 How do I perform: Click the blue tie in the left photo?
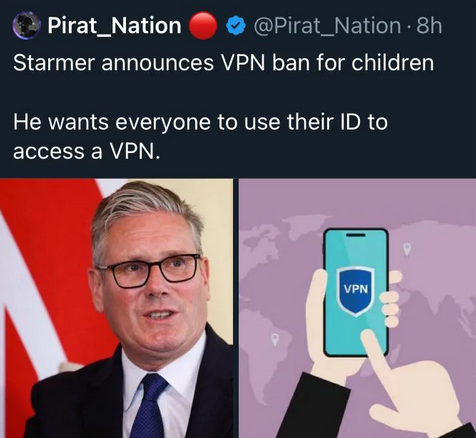click(149, 406)
